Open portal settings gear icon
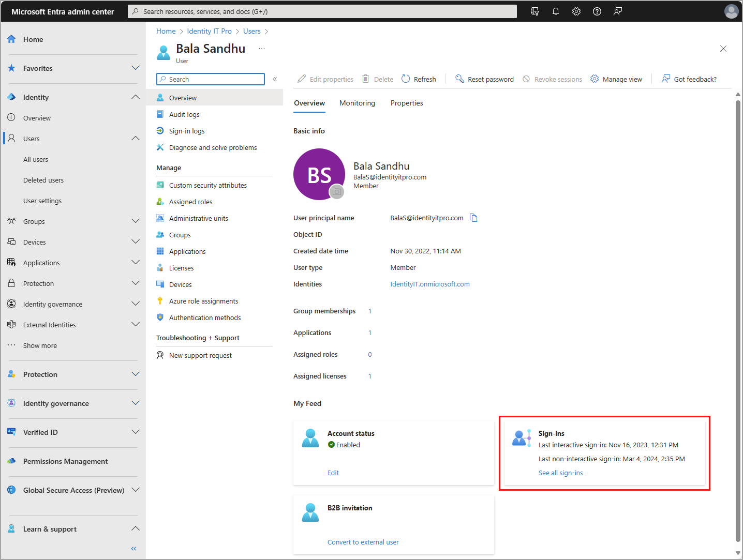 pyautogui.click(x=576, y=11)
